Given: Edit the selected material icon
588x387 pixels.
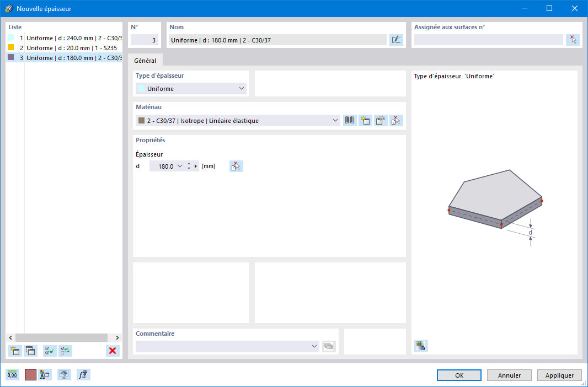Looking at the screenshot, I should (381, 121).
